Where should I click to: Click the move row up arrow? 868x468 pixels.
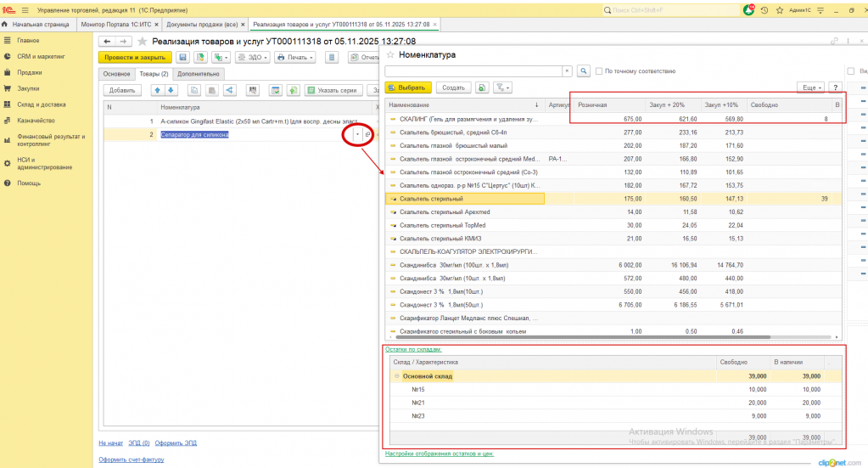[159, 90]
